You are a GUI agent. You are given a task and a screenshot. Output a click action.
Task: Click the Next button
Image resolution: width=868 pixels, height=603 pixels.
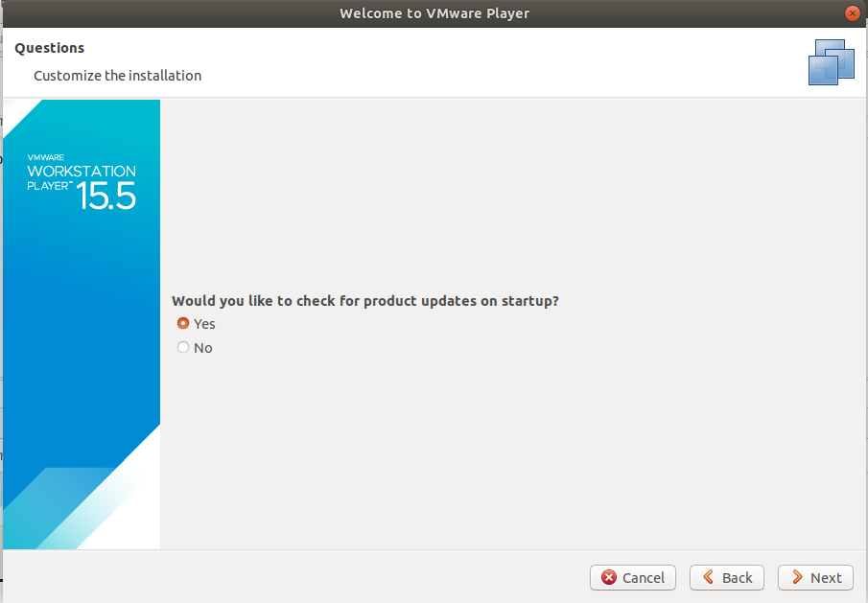tap(815, 577)
